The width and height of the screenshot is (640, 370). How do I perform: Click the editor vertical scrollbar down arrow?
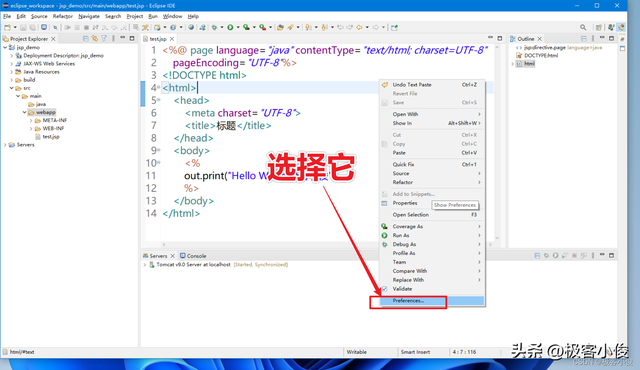(497, 237)
